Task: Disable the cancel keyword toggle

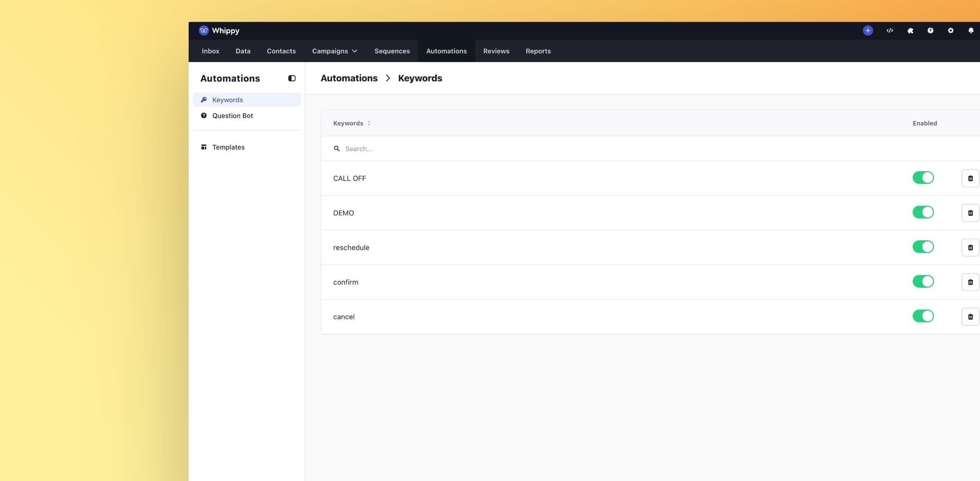Action: (923, 316)
